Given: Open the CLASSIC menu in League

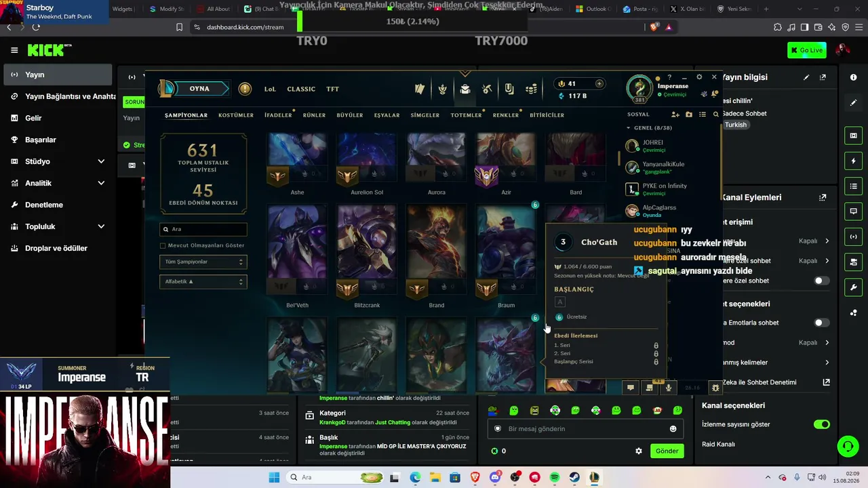Looking at the screenshot, I should [301, 89].
